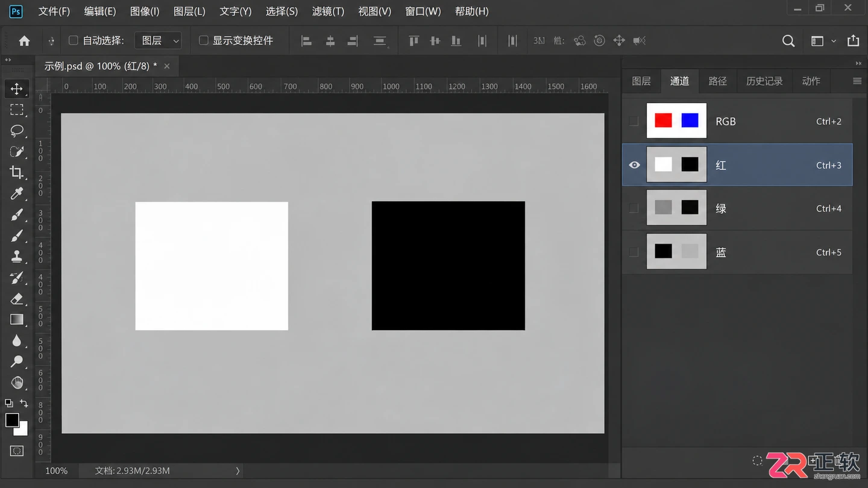Select the Clone Stamp tool
Viewport: 868px width, 488px height.
pyautogui.click(x=16, y=257)
